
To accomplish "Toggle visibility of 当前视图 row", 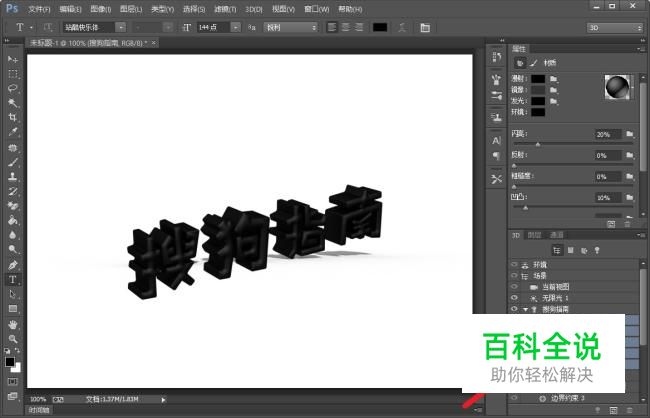I will click(x=514, y=287).
